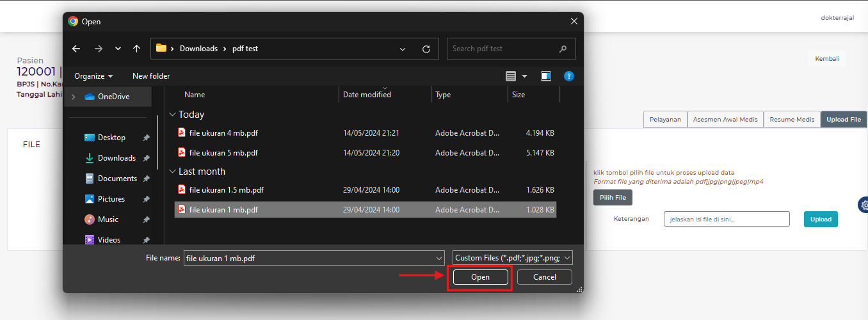Sort files by Date modified column
This screenshot has width=868, height=320.
(367, 95)
